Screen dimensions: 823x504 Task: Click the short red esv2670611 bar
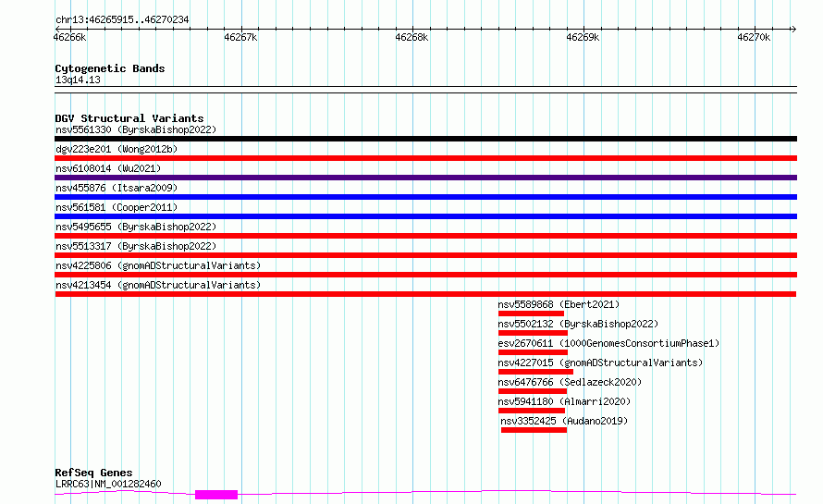tap(533, 352)
